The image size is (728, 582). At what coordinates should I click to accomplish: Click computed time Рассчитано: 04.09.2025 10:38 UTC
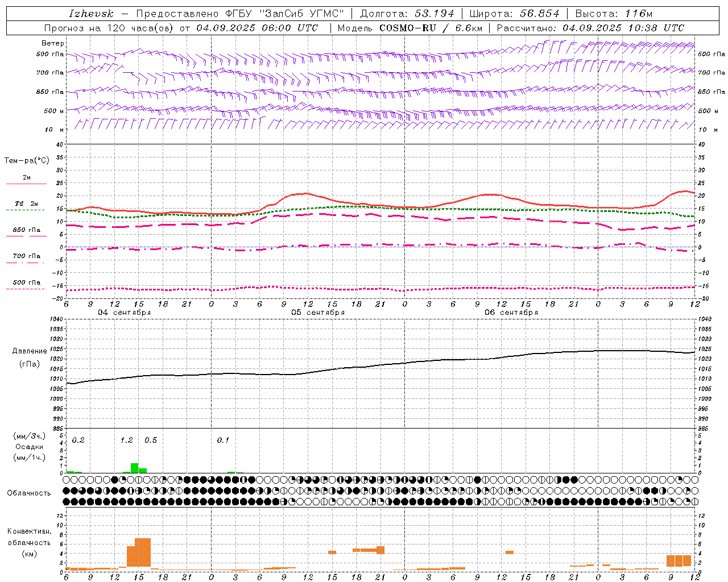590,28
